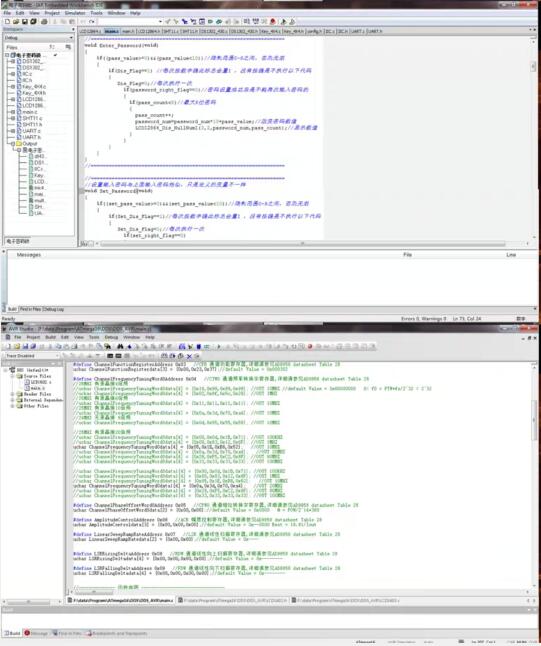The image size is (541, 646).
Task: Click Download and Debug icon in IAR toolbar
Action: (283, 21)
